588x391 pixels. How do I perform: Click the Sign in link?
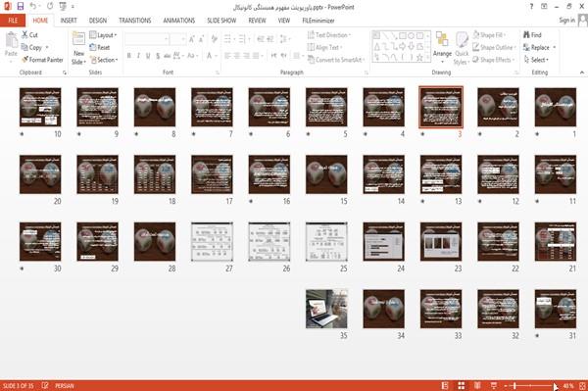pyautogui.click(x=566, y=21)
